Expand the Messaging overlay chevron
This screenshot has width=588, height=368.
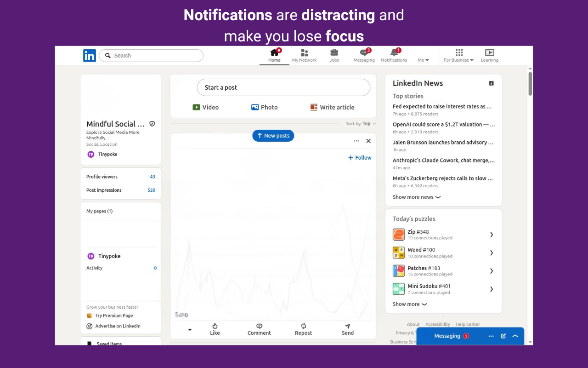(x=515, y=336)
